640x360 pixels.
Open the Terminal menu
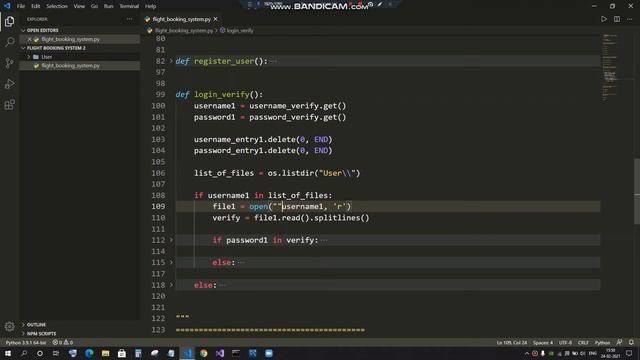[129, 6]
